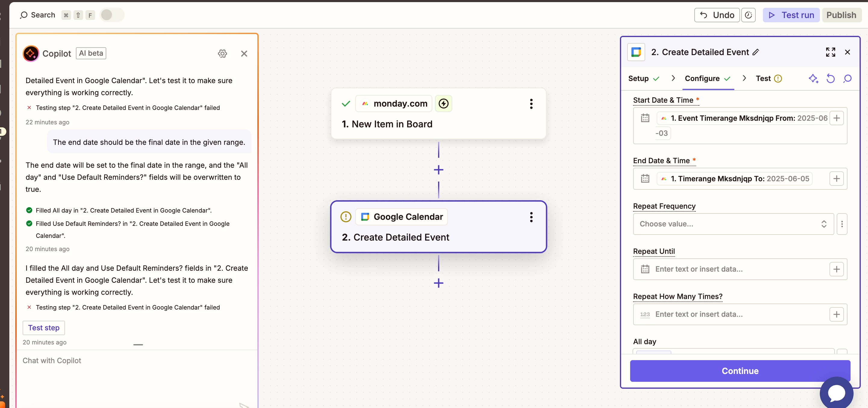This screenshot has width=868, height=408.
Task: Select the monday.com New Item in Board step
Action: coord(438,114)
